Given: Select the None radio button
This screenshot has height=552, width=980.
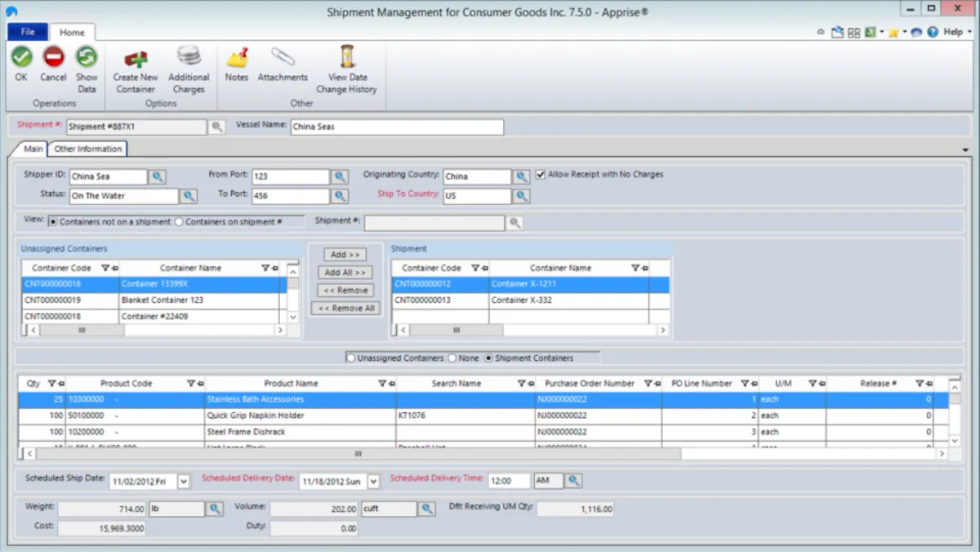Looking at the screenshot, I should click(x=452, y=358).
